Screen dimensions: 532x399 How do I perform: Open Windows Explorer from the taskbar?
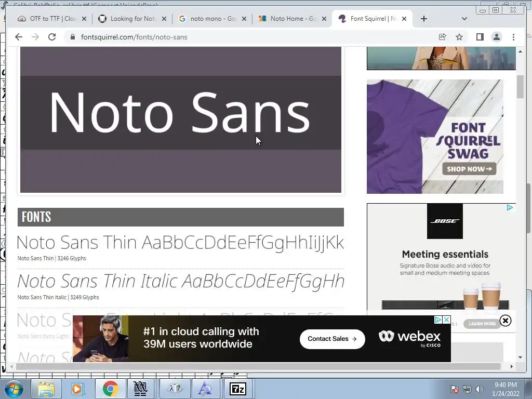point(46,389)
